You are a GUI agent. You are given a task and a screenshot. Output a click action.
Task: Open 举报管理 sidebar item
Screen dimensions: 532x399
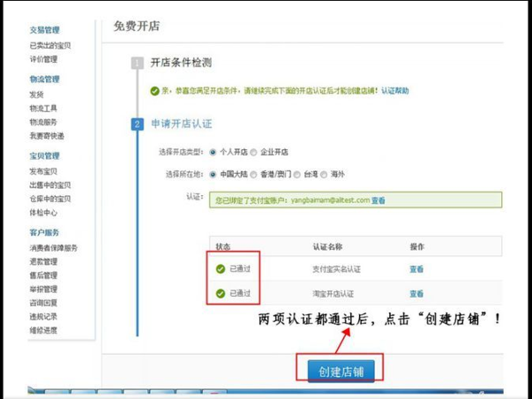[x=43, y=289]
